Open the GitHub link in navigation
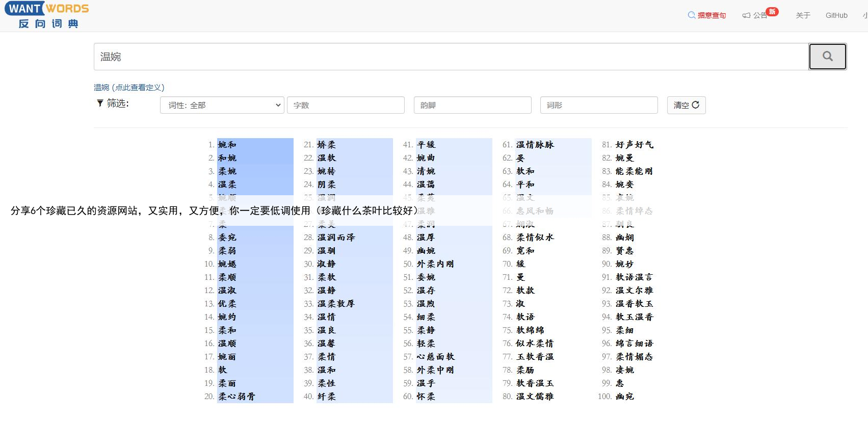Image resolution: width=868 pixels, height=421 pixels. 836,15
